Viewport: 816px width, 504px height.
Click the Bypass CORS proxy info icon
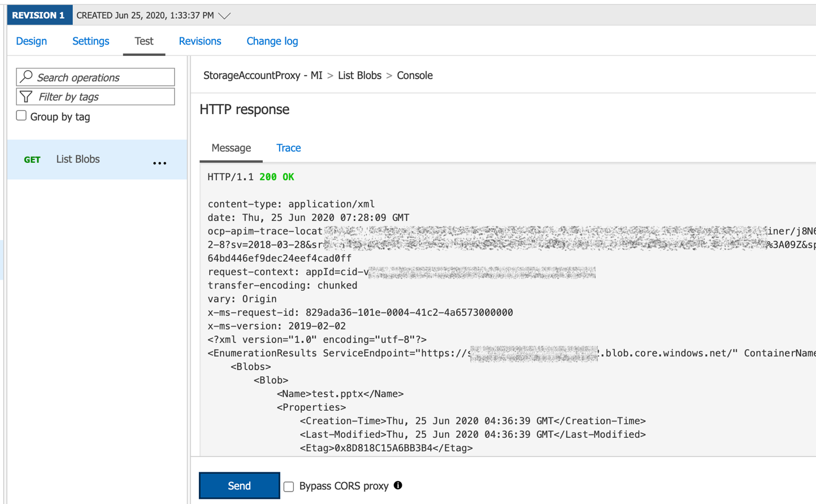(398, 485)
